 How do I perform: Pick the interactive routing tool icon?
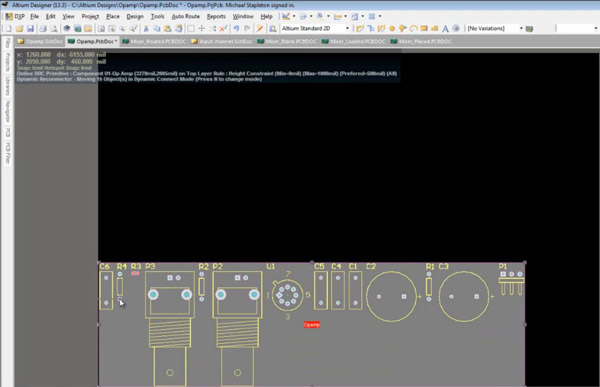coord(360,28)
